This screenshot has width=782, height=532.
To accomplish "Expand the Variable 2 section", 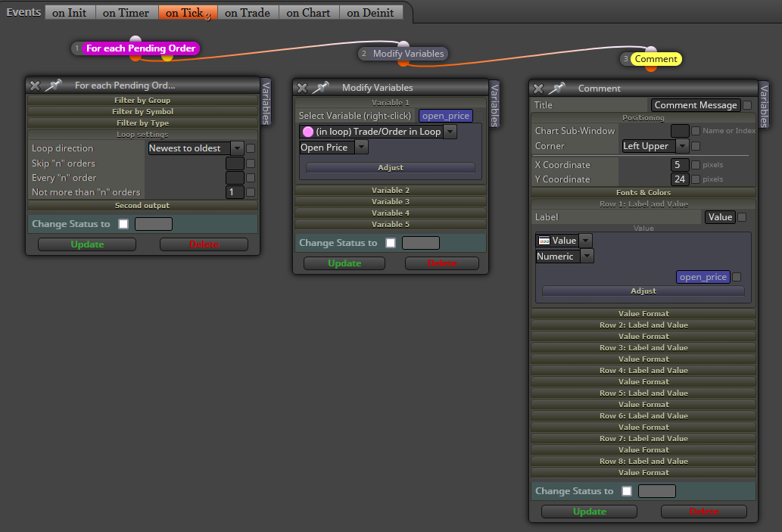I will [391, 191].
